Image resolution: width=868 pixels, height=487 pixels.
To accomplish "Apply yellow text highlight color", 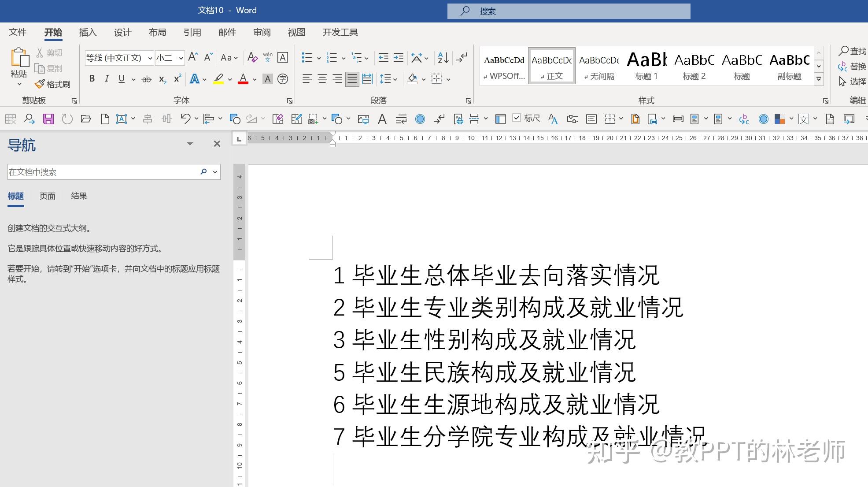I will click(x=218, y=79).
